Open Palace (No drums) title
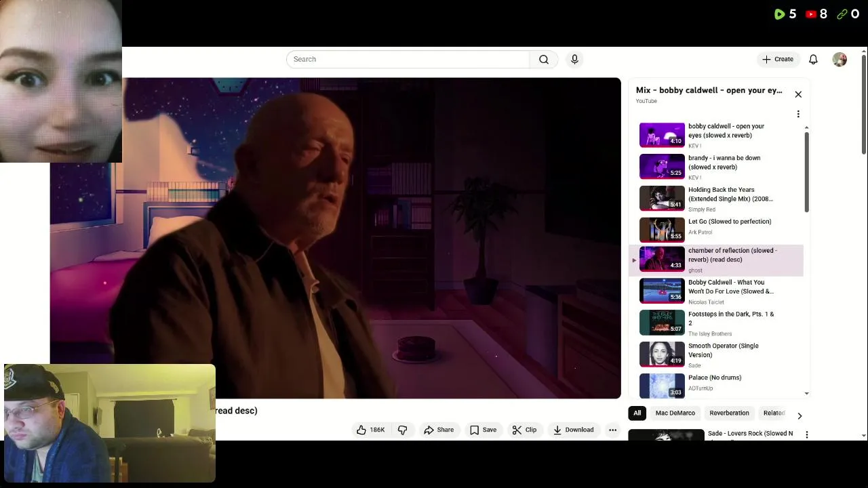Screen dimensions: 868x488 715,378
